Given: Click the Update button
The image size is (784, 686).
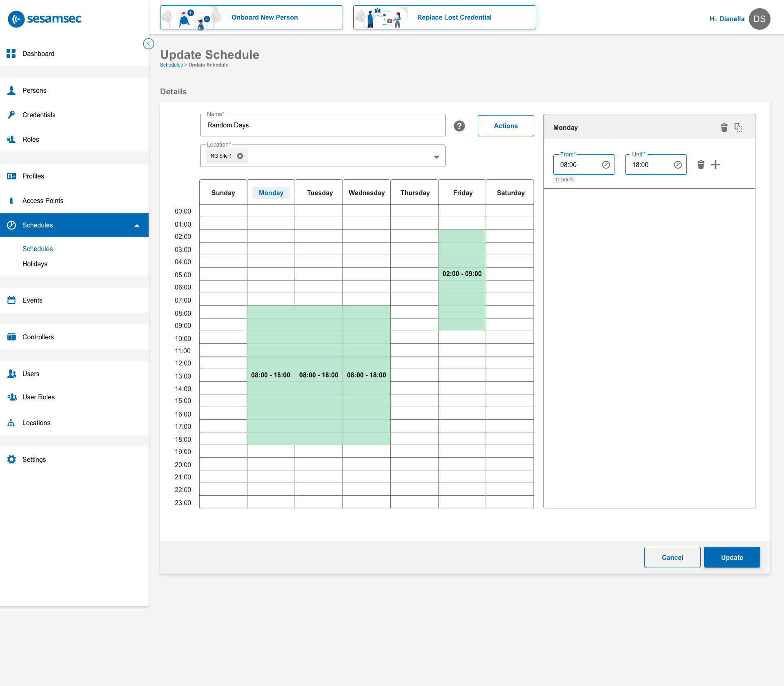Looking at the screenshot, I should (x=732, y=557).
